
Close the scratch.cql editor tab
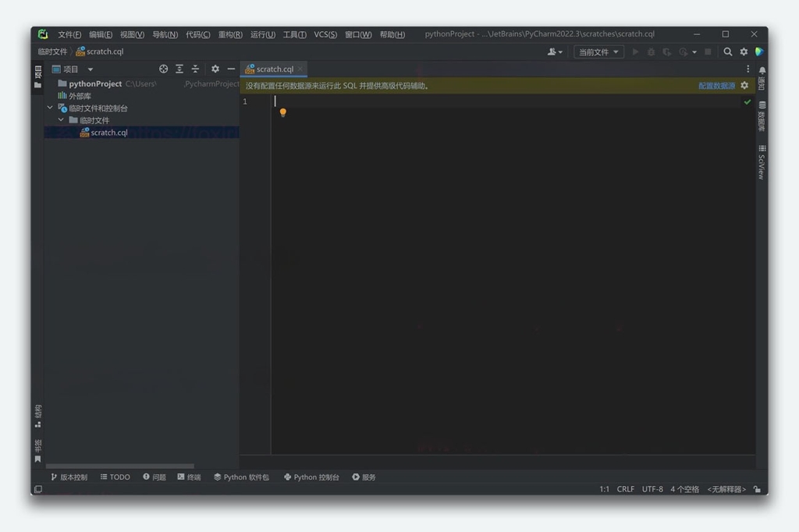(300, 69)
